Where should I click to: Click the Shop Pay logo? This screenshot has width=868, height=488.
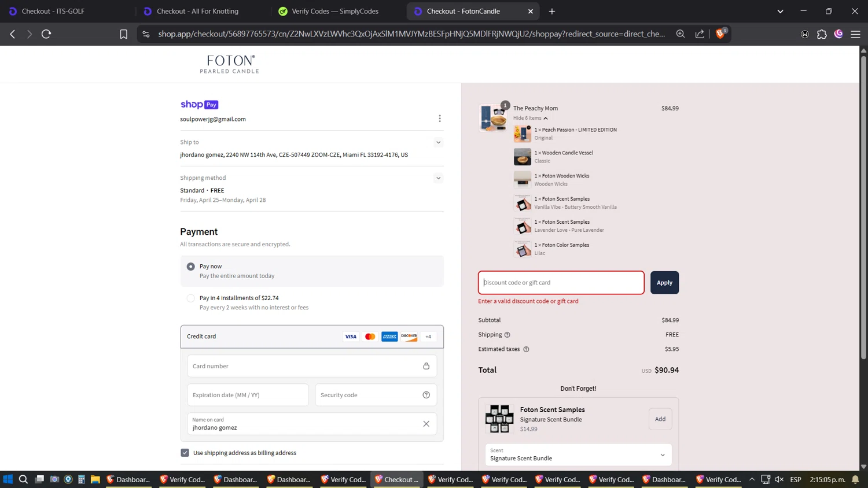click(x=199, y=105)
